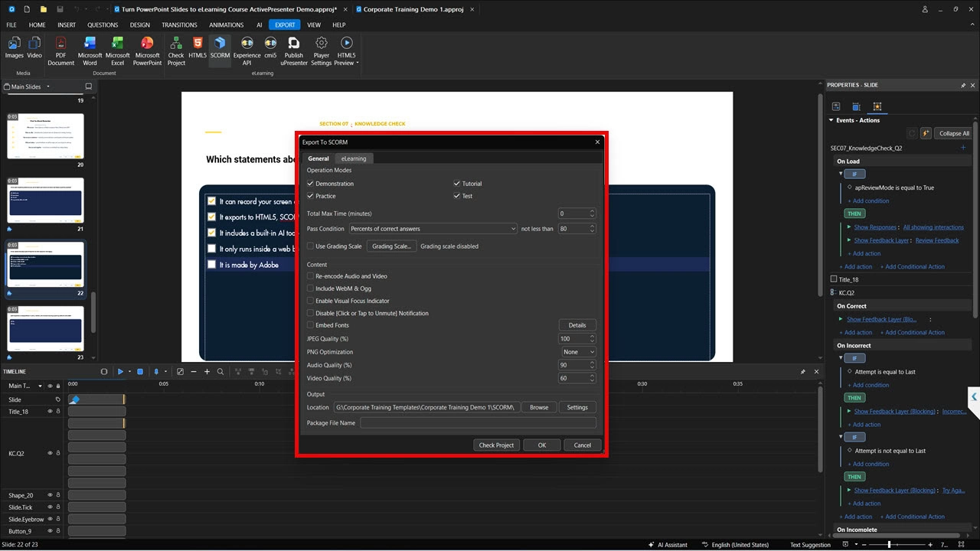980x551 pixels.
Task: Toggle the Practice checkbox
Action: (311, 196)
